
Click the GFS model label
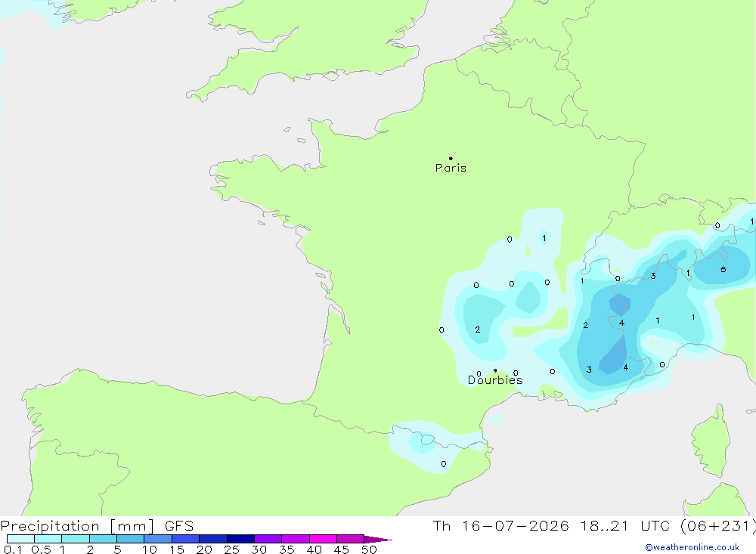point(179,526)
